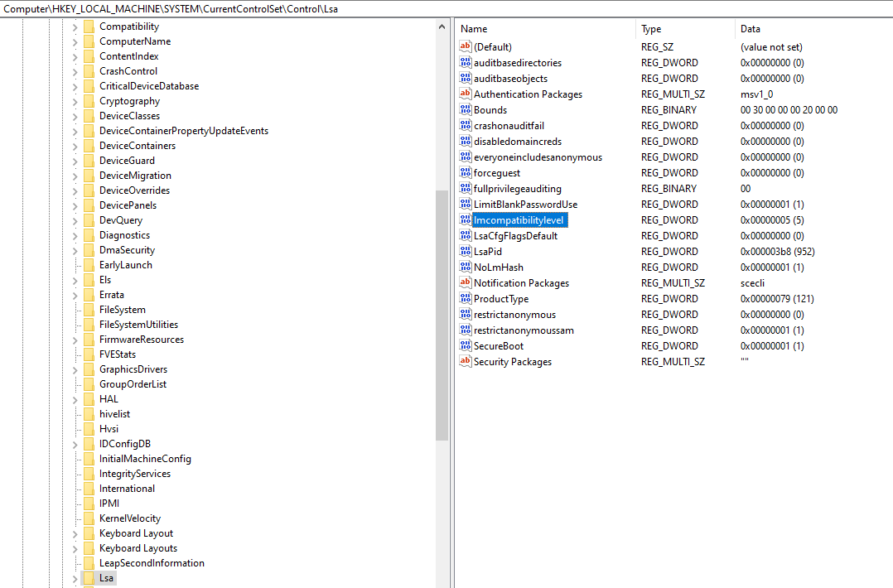Expand the Keyboard Layout node arrow
The height and width of the screenshot is (588, 893).
[75, 533]
